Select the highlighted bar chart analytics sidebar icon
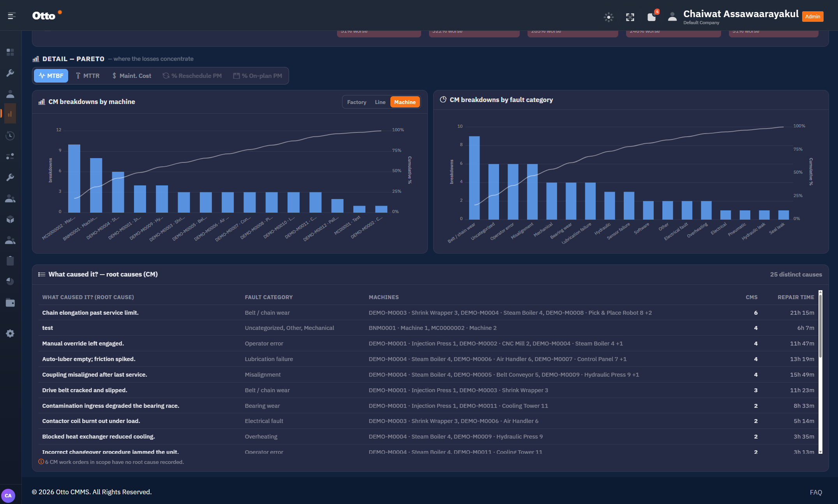 (10, 114)
